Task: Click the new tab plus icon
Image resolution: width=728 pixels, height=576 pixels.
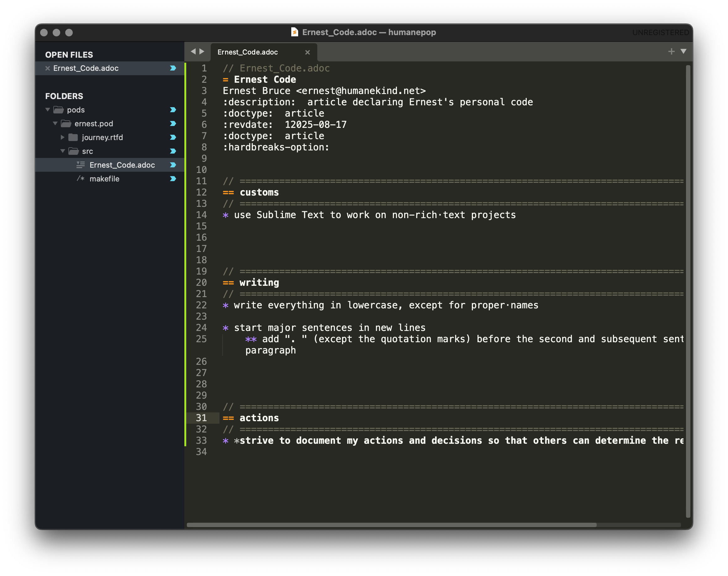Action: 671,52
